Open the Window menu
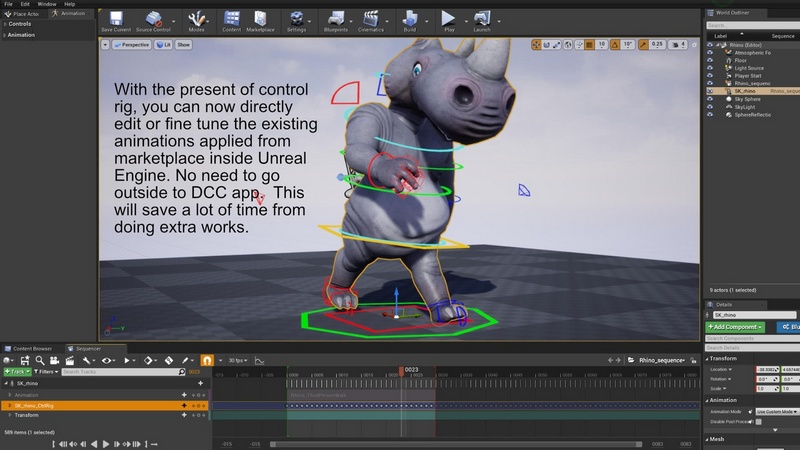 (47, 4)
